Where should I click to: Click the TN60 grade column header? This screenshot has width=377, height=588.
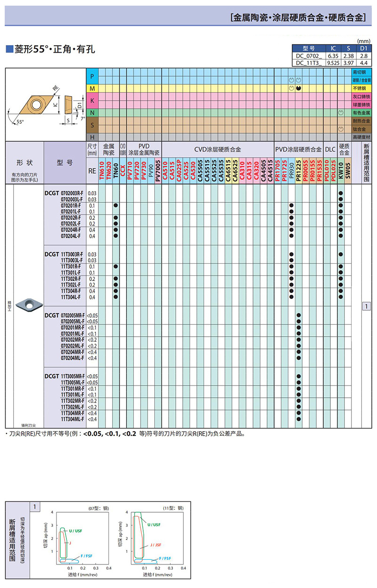tap(115, 170)
